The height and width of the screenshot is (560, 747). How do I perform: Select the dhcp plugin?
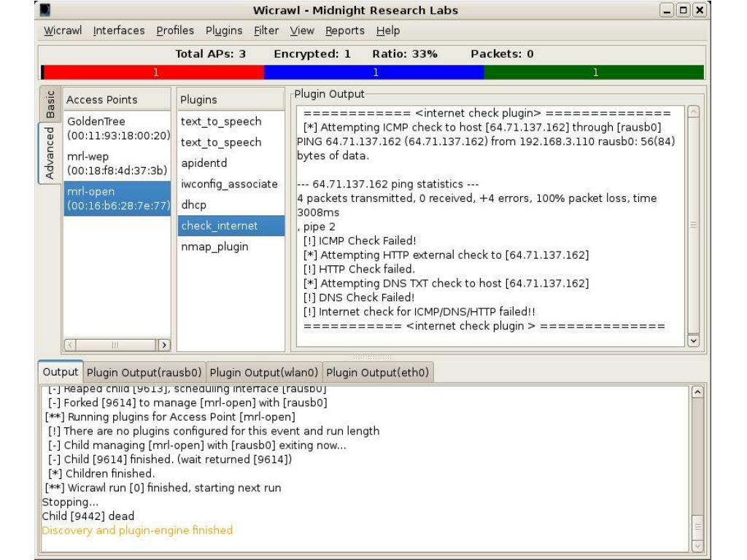click(231, 205)
